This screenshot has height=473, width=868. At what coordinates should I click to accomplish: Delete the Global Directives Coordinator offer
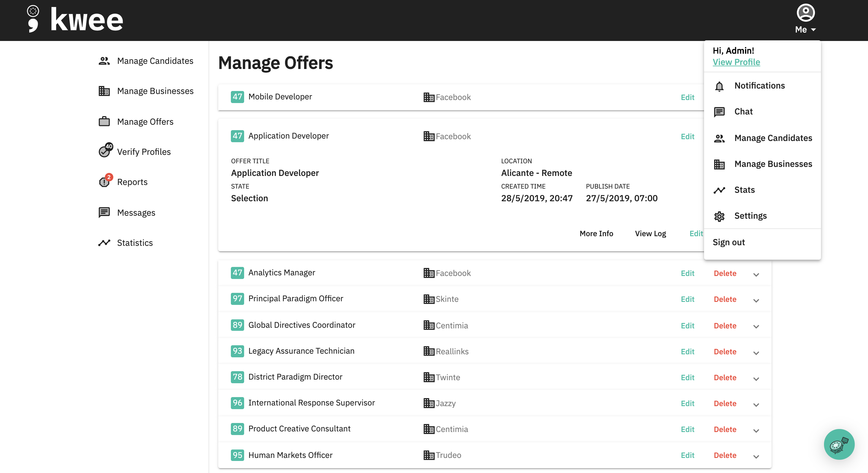pos(725,325)
